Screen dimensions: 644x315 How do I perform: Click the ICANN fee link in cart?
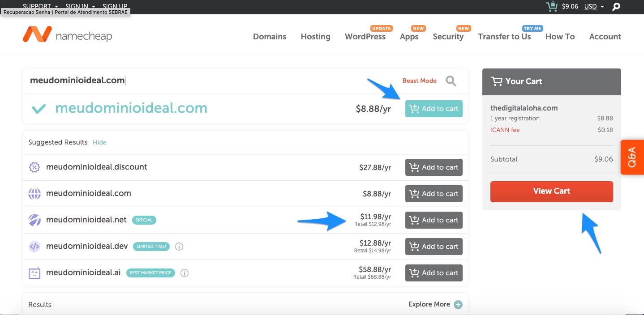click(505, 130)
